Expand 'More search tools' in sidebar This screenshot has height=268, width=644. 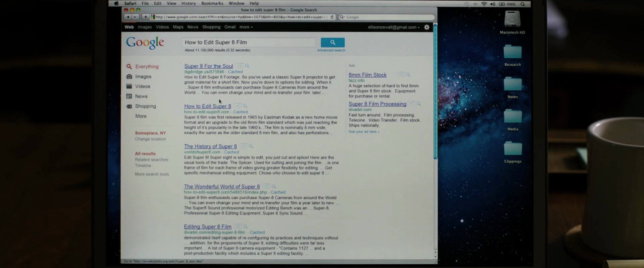tap(152, 174)
